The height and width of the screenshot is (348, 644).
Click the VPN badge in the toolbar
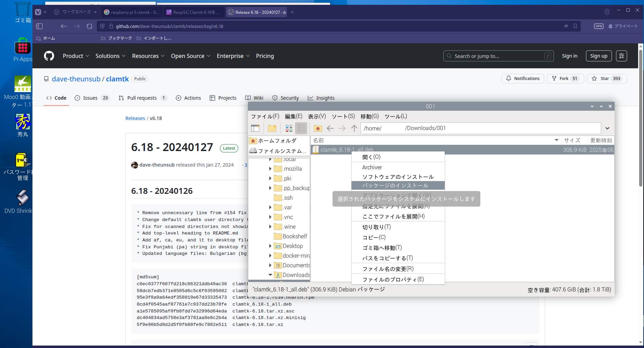click(599, 26)
